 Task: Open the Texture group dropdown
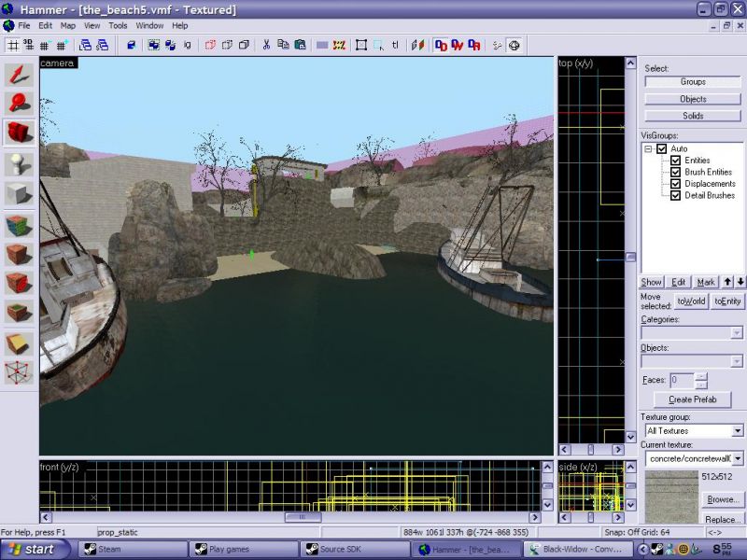coord(737,431)
